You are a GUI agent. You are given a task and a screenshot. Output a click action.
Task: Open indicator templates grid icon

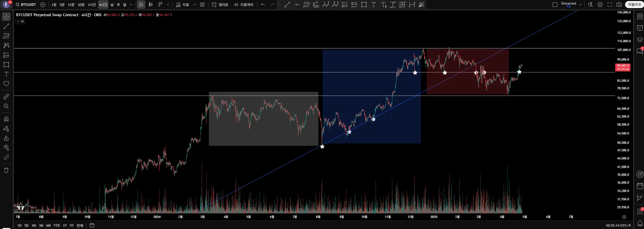[202, 5]
